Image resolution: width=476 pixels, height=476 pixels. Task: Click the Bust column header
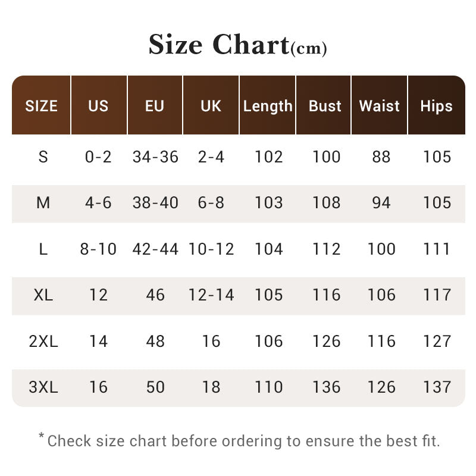[325, 106]
